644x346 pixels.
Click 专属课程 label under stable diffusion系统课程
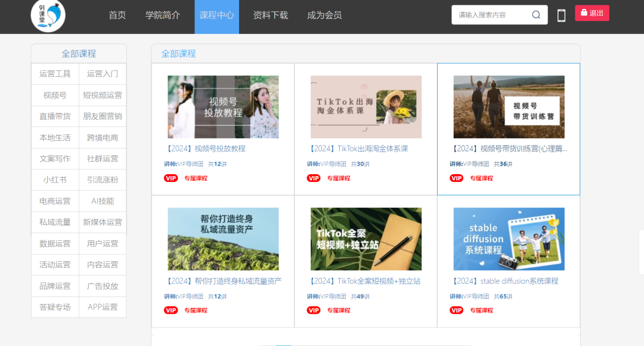click(482, 311)
